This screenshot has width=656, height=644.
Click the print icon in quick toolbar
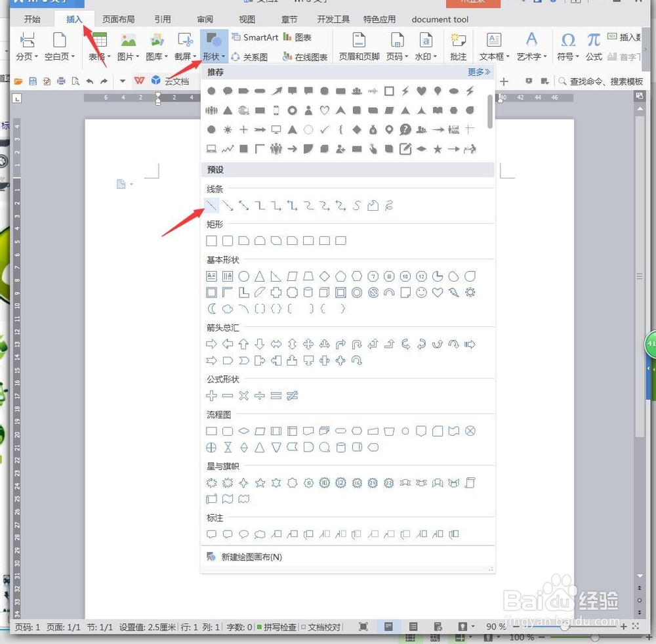coord(61,81)
